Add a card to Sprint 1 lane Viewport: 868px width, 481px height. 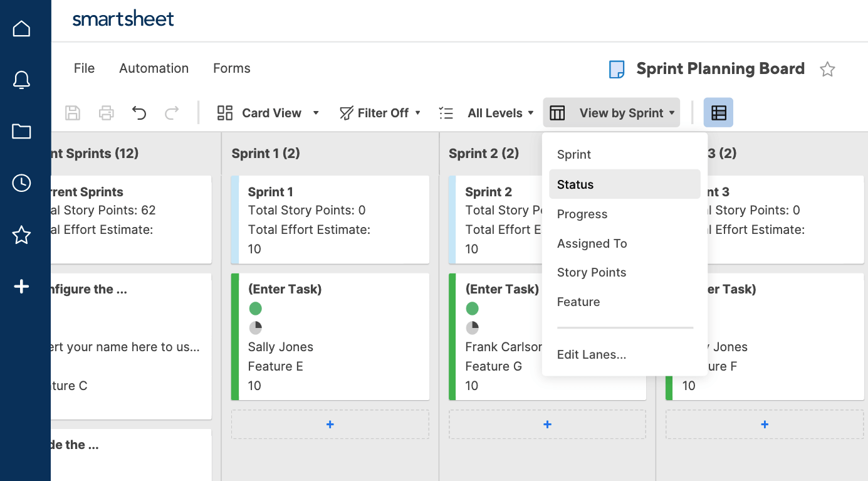330,424
